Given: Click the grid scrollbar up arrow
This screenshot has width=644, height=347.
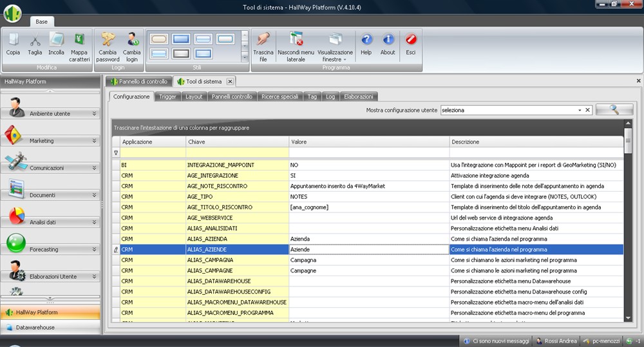Looking at the screenshot, I should 627,123.
